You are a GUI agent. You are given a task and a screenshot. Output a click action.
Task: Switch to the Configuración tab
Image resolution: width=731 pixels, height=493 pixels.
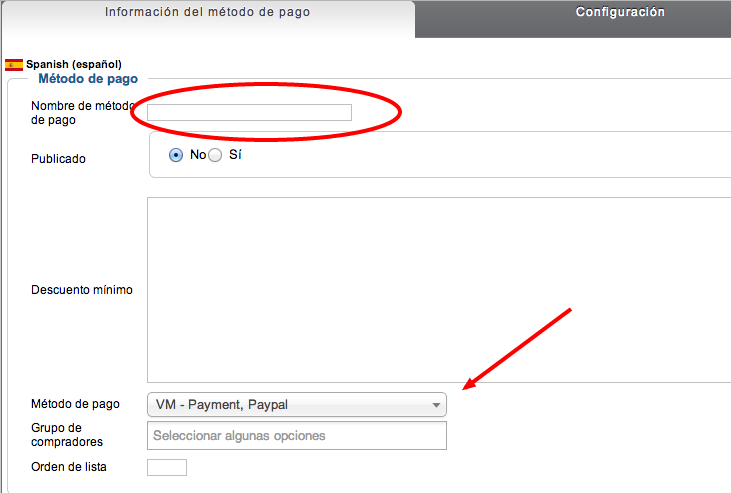[573, 19]
